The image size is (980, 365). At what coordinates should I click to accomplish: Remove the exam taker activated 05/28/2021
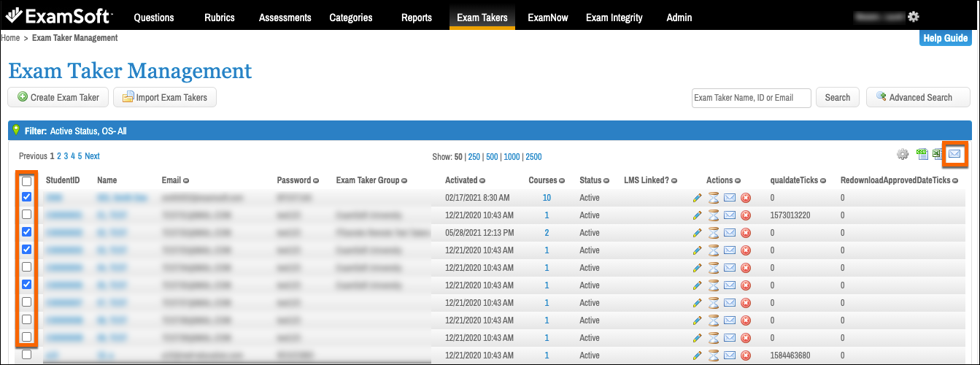point(746,233)
